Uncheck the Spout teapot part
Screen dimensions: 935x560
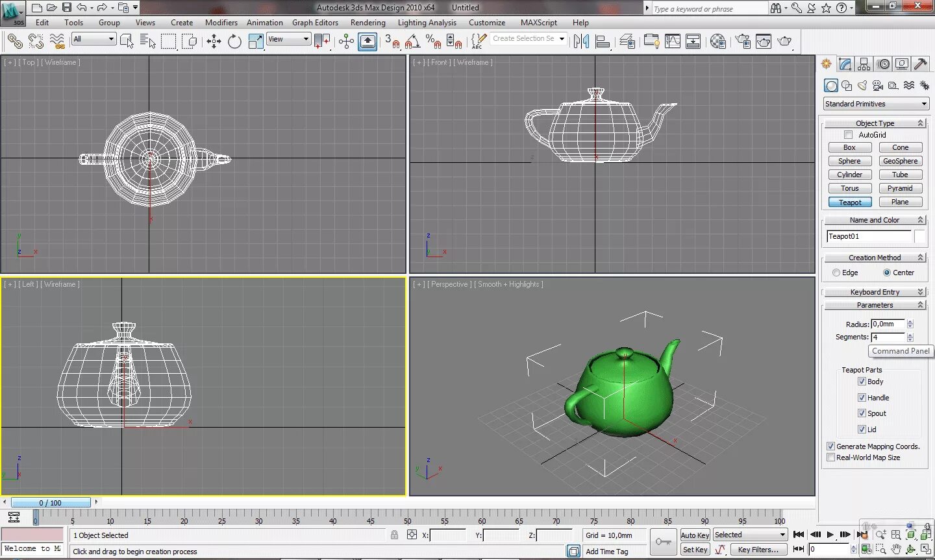click(862, 413)
